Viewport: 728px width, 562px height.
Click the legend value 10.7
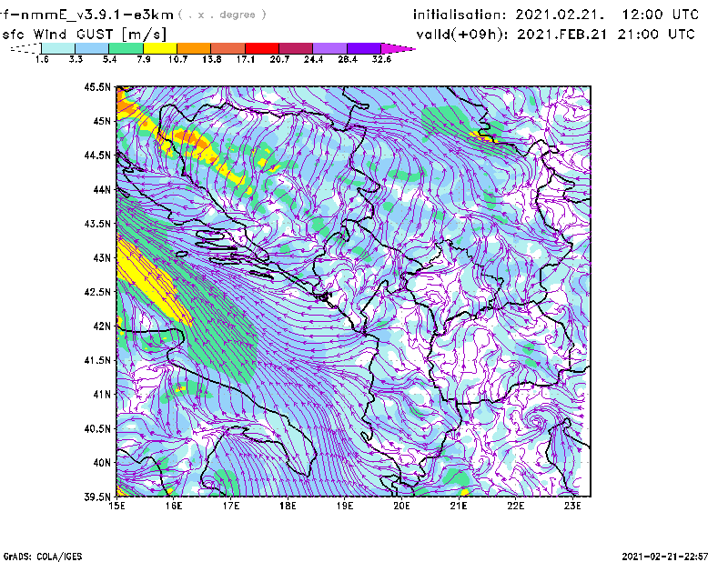point(177,59)
